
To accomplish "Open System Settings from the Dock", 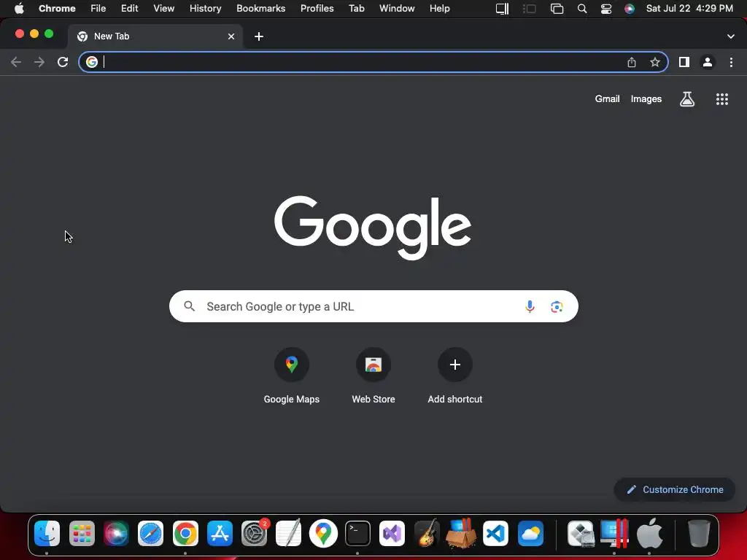I will click(255, 533).
